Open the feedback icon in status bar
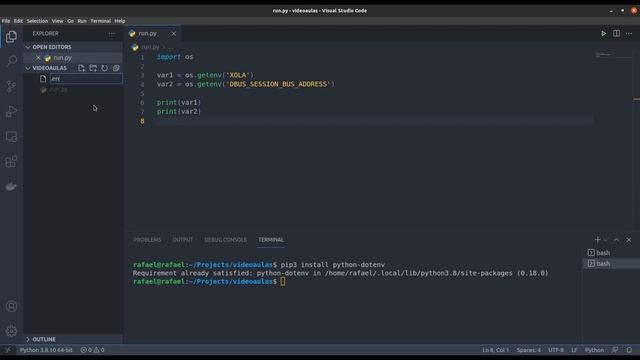The width and height of the screenshot is (640, 360). pyautogui.click(x=615, y=350)
